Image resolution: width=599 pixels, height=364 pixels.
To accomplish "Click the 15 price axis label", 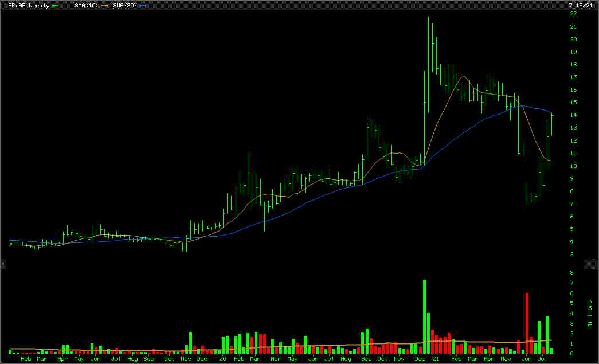I will 573,103.
